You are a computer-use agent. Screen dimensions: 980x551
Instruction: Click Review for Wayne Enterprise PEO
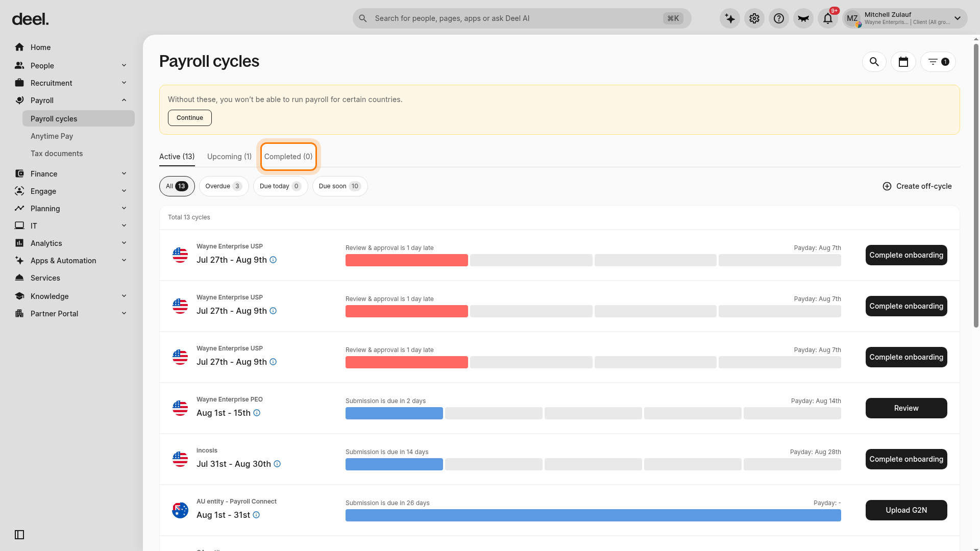pos(906,408)
